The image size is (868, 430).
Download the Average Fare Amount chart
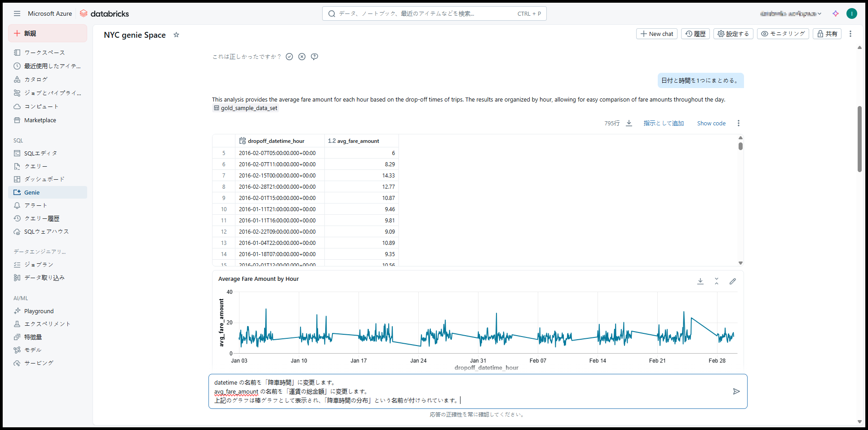700,281
